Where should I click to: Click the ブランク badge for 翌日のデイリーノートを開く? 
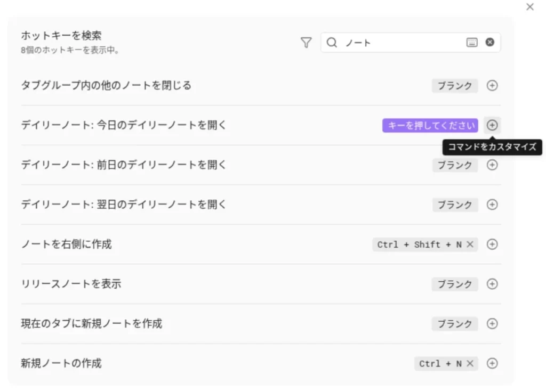pyautogui.click(x=454, y=205)
